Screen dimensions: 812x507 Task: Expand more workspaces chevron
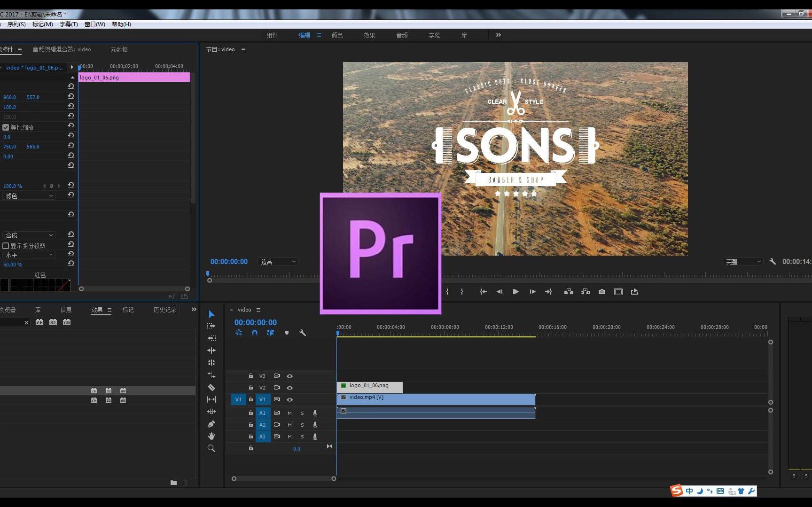pyautogui.click(x=499, y=35)
